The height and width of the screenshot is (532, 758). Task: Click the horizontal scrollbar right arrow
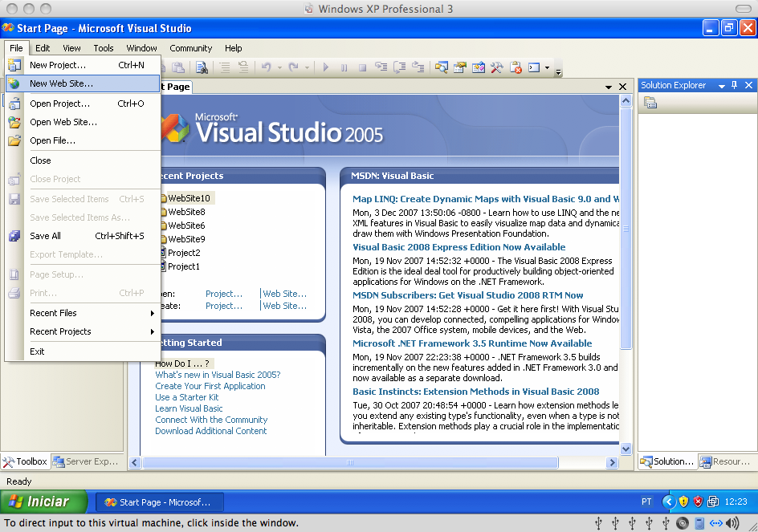(x=612, y=462)
